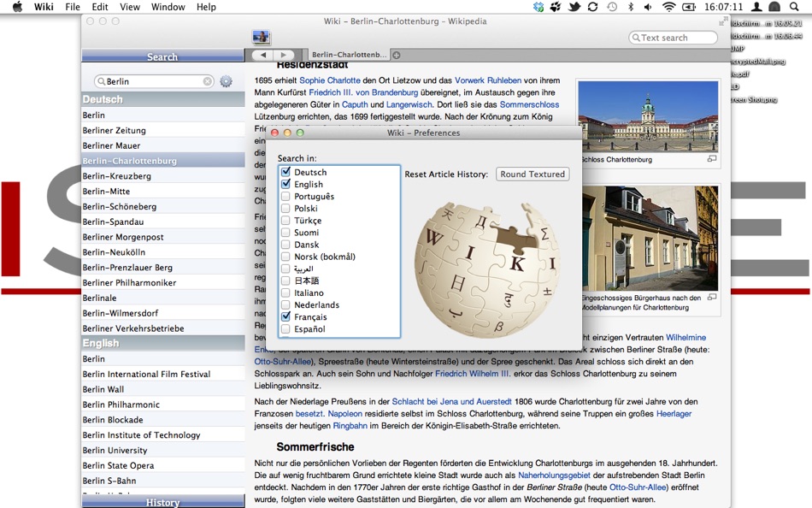Viewport: 812px width, 508px height.
Task: Enable Nederlands search language
Action: point(285,304)
